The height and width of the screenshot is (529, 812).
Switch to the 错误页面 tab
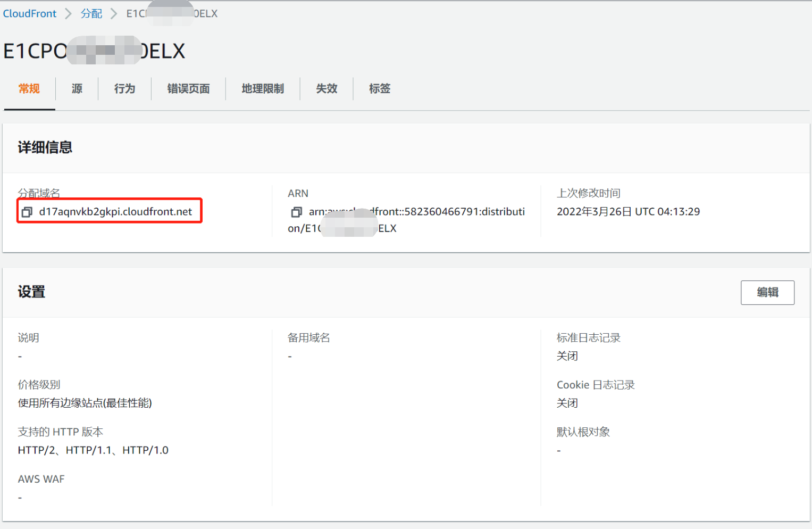(x=189, y=89)
